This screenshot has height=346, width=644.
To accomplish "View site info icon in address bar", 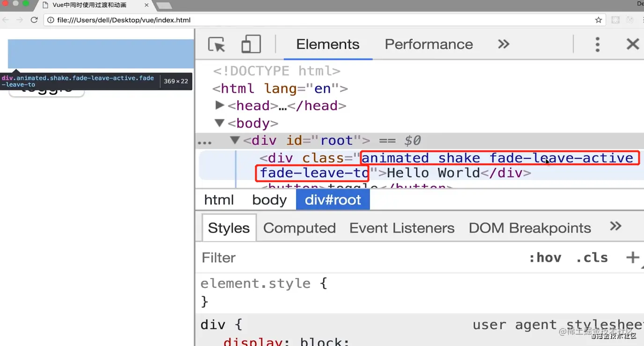I will point(51,20).
